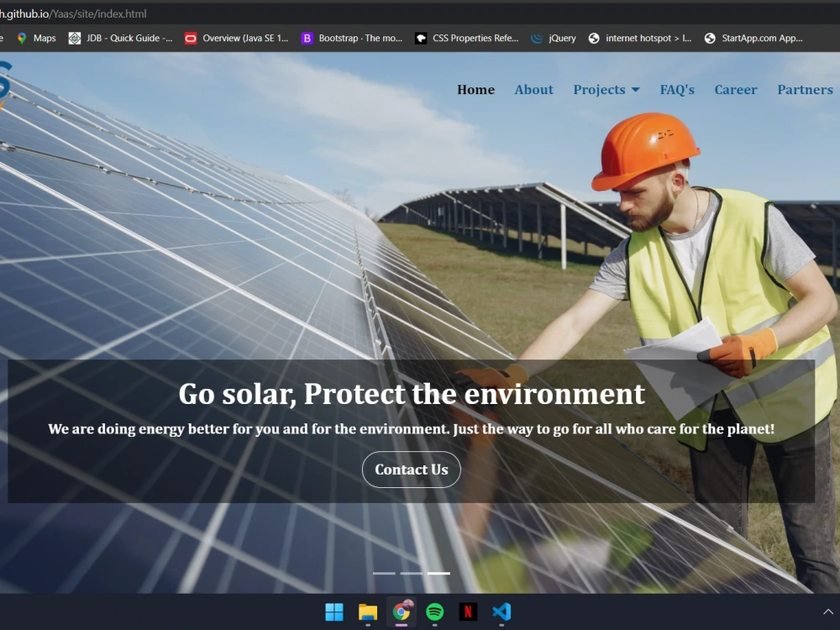Open the JDB Quick Guide bookmark
The height and width of the screenshot is (630, 840).
click(120, 38)
